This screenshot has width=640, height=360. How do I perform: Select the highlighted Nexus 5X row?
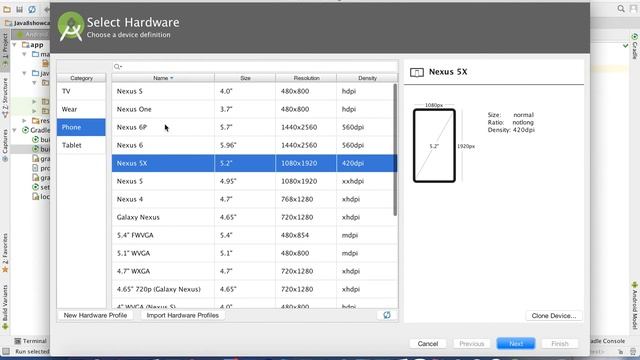click(254, 163)
